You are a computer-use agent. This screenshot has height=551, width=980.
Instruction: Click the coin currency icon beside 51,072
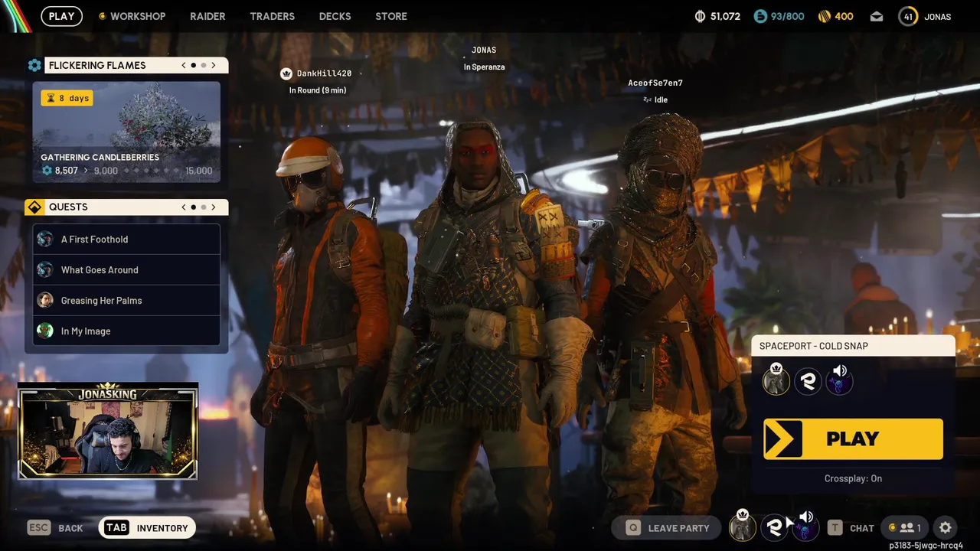(x=700, y=16)
